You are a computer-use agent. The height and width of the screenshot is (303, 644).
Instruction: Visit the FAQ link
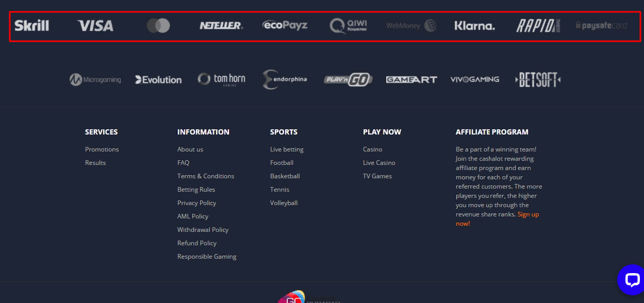tap(184, 163)
